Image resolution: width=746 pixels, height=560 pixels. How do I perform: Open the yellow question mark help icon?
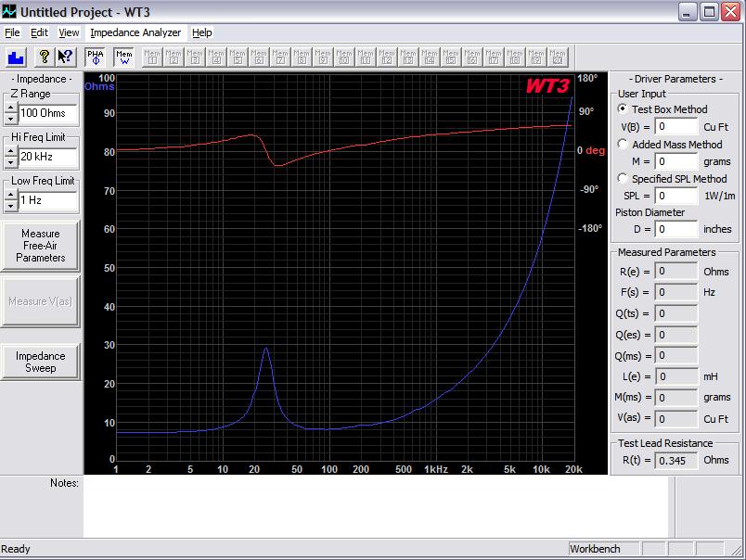[x=44, y=57]
